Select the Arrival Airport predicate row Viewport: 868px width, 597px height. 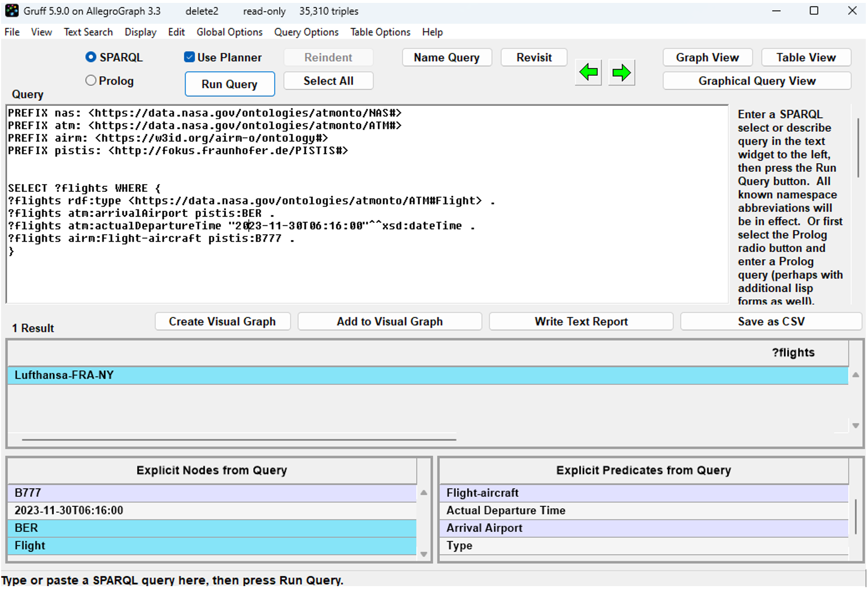tap(643, 528)
